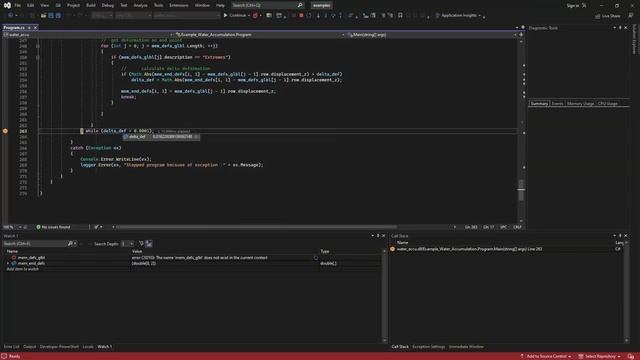
Task: Open the File menu
Action: (18, 5)
